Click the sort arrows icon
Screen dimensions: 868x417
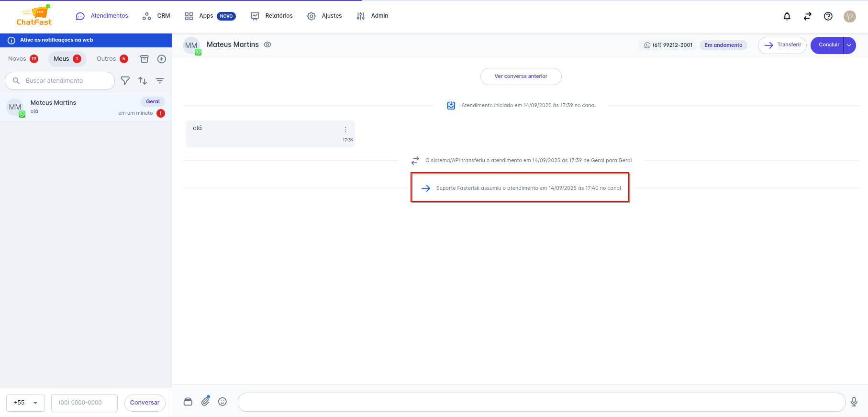click(143, 81)
